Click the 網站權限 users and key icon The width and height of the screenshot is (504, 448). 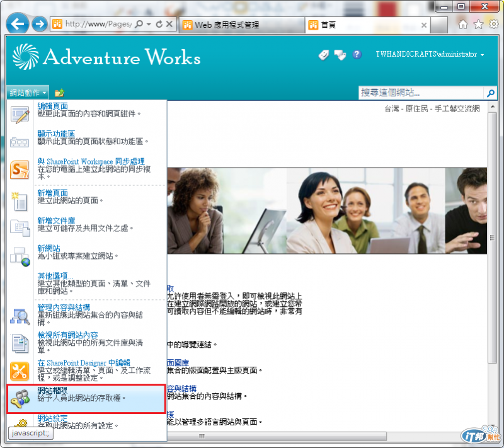(20, 399)
